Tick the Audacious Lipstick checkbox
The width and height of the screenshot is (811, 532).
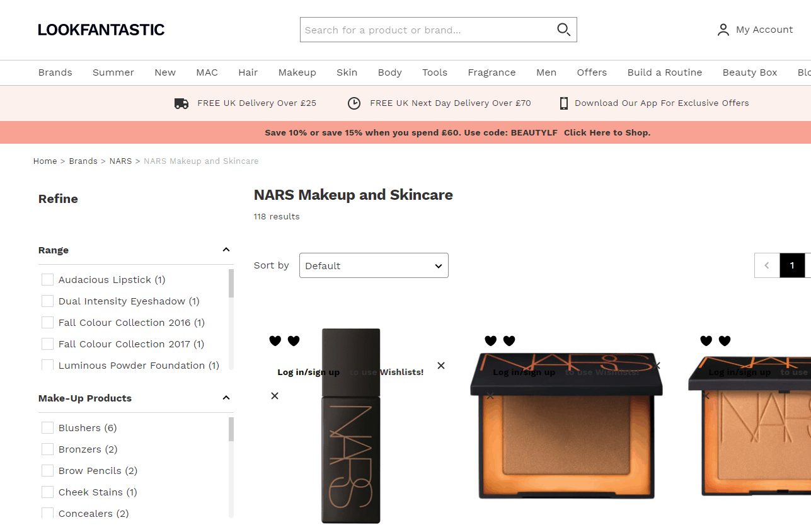[x=47, y=280]
